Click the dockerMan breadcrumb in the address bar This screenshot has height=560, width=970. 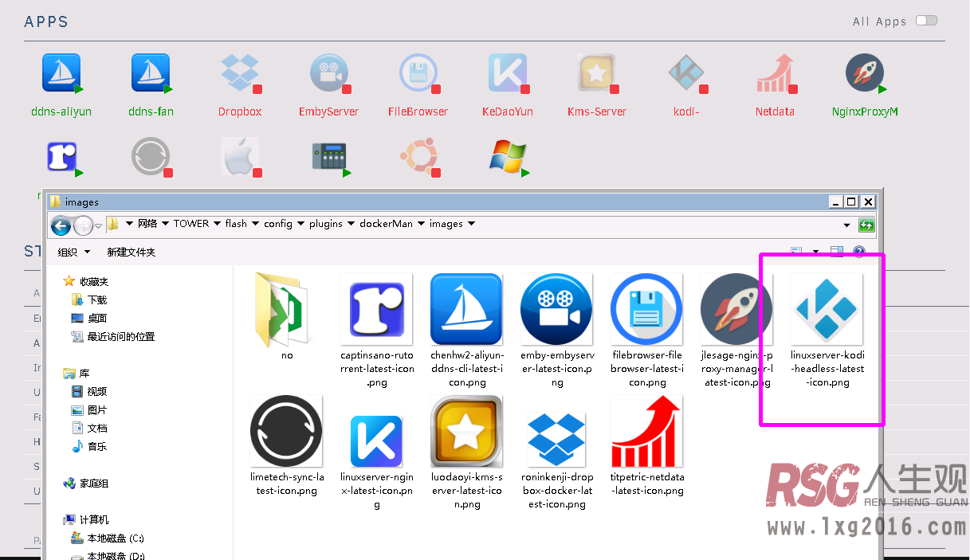pyautogui.click(x=386, y=224)
